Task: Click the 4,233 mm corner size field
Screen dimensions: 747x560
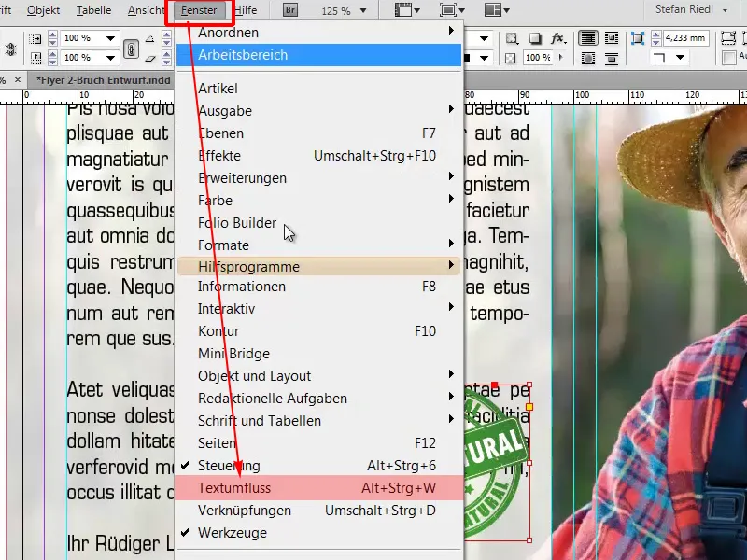Action: (x=685, y=38)
